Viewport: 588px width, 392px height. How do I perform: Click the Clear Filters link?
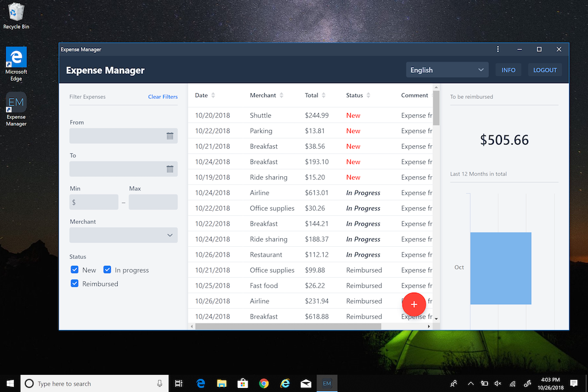pyautogui.click(x=163, y=97)
